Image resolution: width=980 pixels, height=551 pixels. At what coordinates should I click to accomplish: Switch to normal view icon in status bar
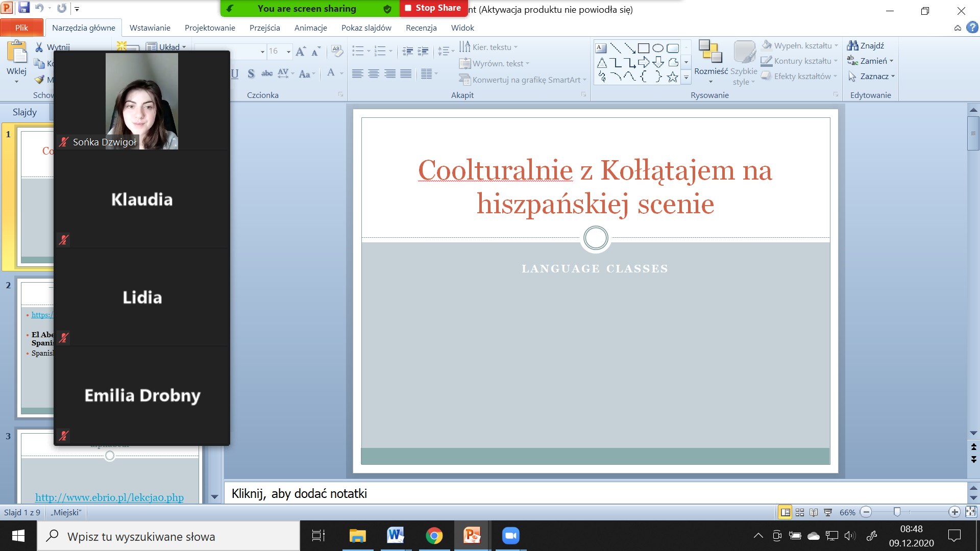786,512
